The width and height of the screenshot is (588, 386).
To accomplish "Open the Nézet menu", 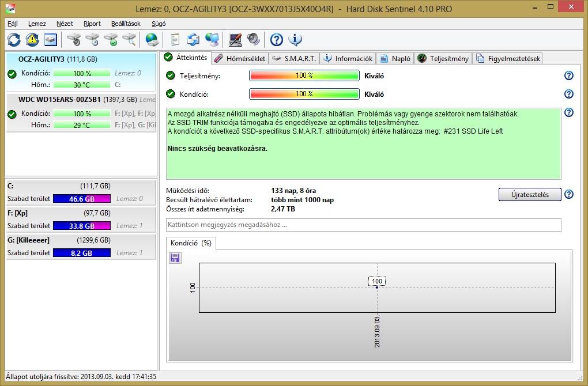I will coord(65,24).
